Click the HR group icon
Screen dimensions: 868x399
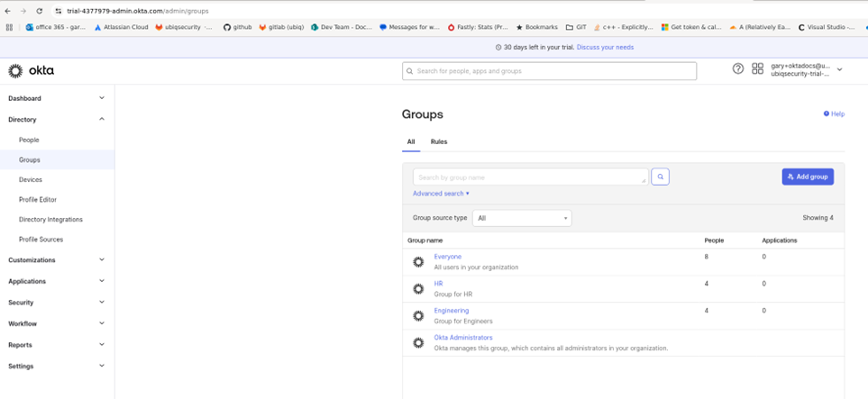pyautogui.click(x=418, y=289)
